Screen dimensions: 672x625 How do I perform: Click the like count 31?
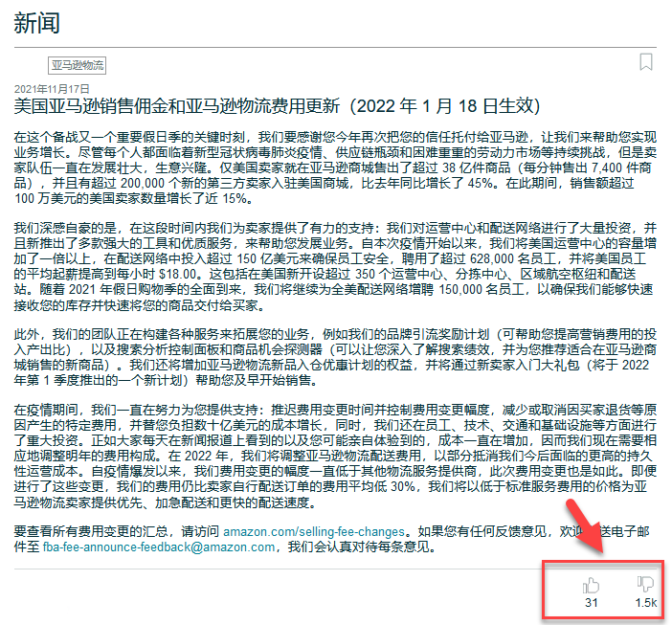pos(592,603)
